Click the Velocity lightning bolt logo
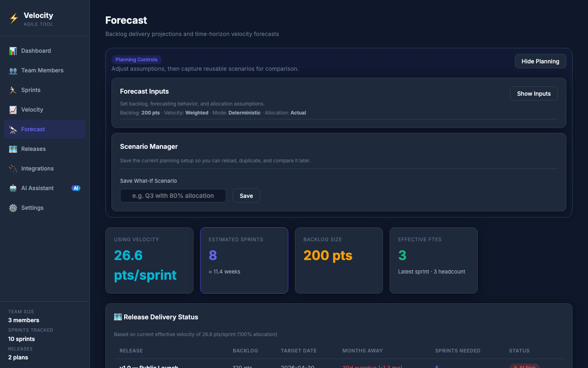The width and height of the screenshot is (588, 368). (14, 18)
